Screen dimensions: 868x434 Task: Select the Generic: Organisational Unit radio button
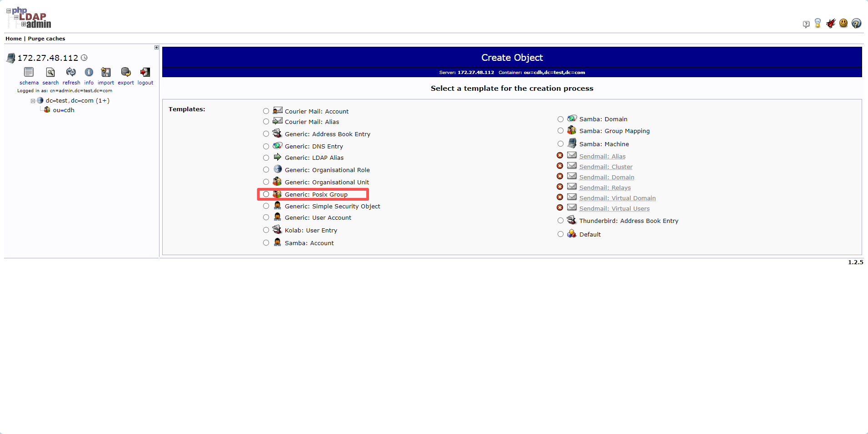[x=266, y=182]
